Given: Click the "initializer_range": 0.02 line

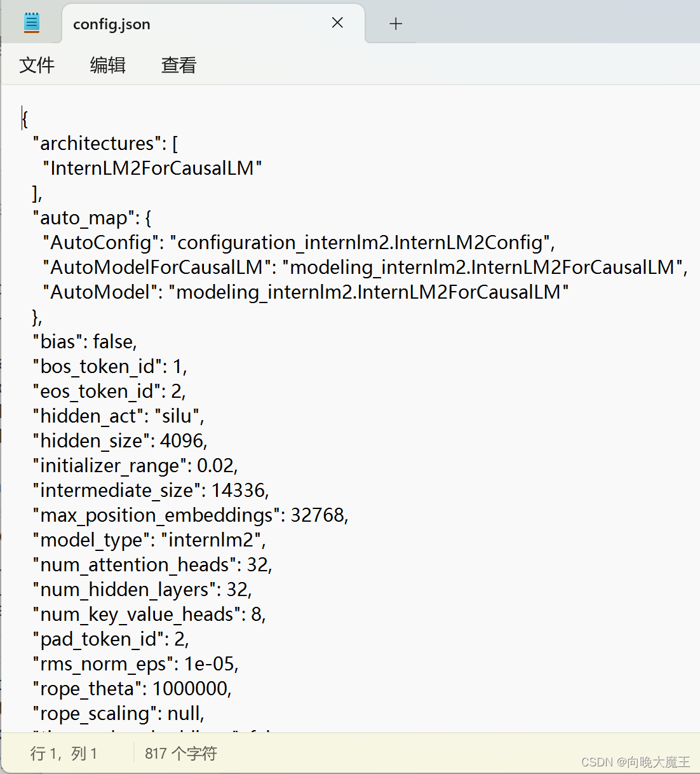Looking at the screenshot, I should point(135,466).
